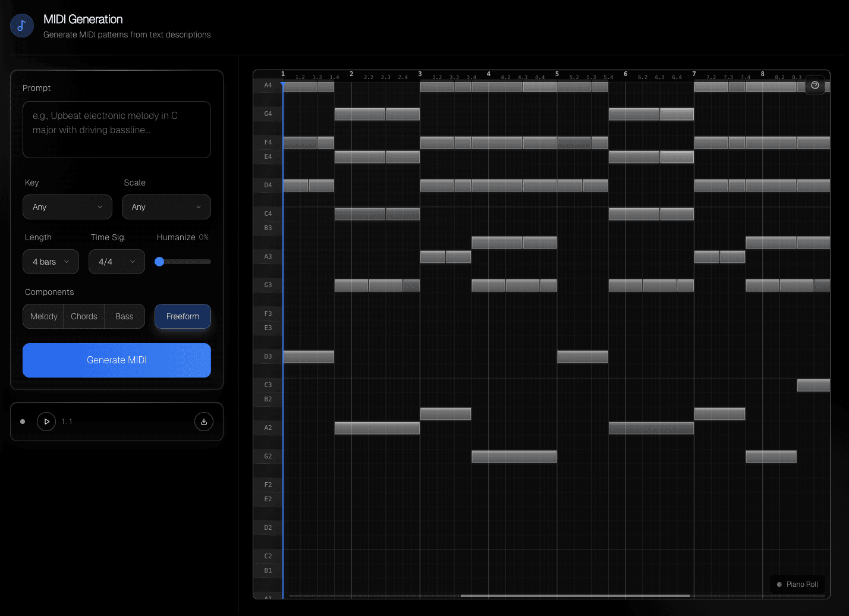Click the MIDI Generation music note logo
849x616 pixels.
(21, 26)
